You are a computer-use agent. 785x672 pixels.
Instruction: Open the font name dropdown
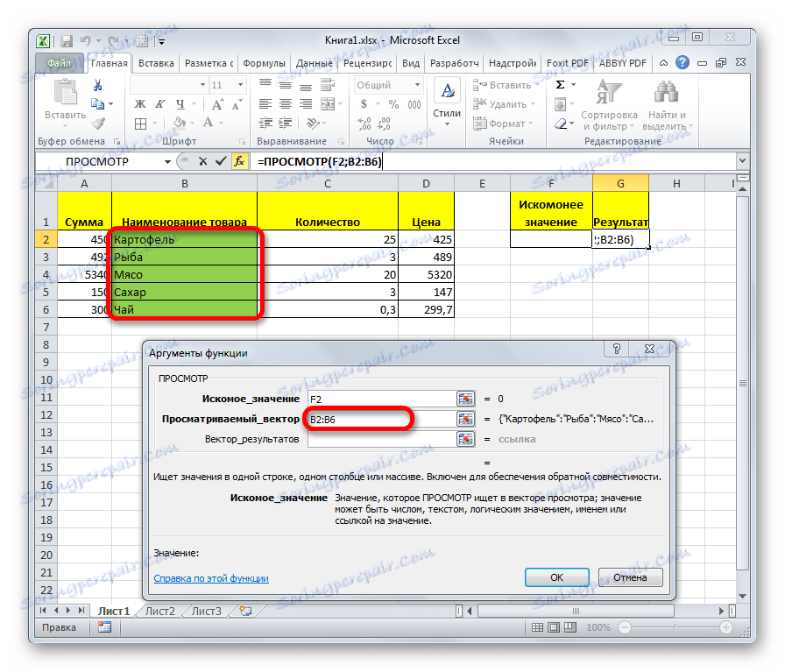pos(202,85)
